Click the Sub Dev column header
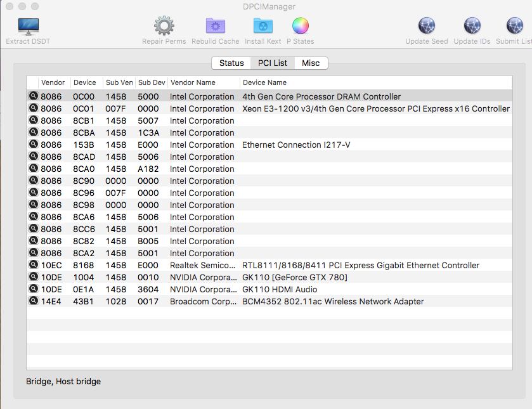The width and height of the screenshot is (532, 409). (x=152, y=82)
